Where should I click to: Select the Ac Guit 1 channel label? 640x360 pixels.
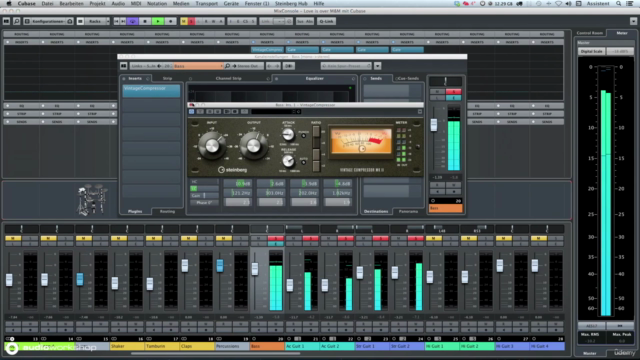pos(302,346)
